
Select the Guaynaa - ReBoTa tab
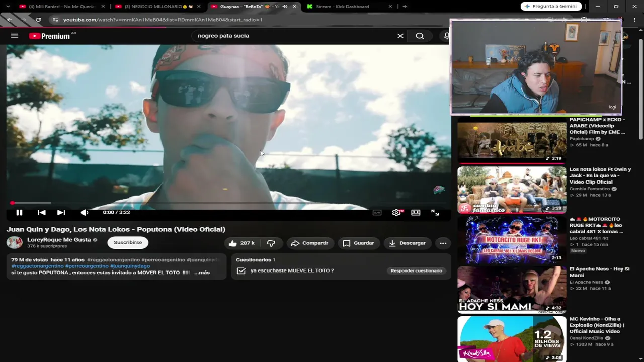(249, 7)
